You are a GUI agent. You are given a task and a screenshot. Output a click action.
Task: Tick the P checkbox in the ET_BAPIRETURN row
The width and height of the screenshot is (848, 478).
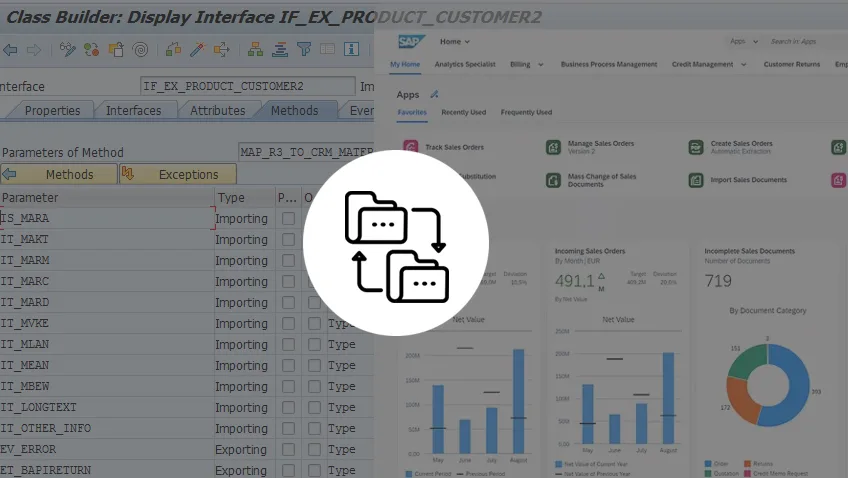coord(288,470)
